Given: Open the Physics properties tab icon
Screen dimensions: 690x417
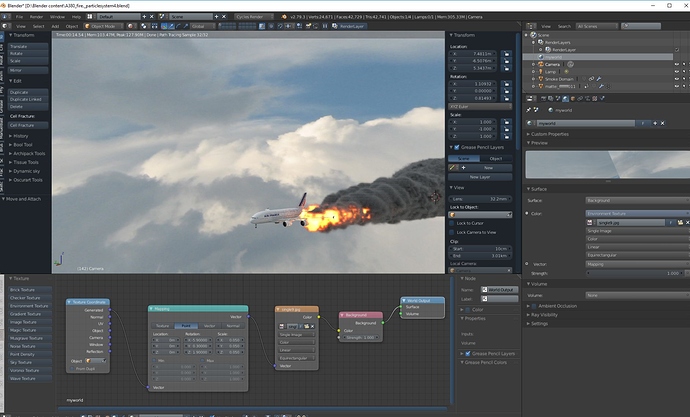Looking at the screenshot, I should click(602, 99).
